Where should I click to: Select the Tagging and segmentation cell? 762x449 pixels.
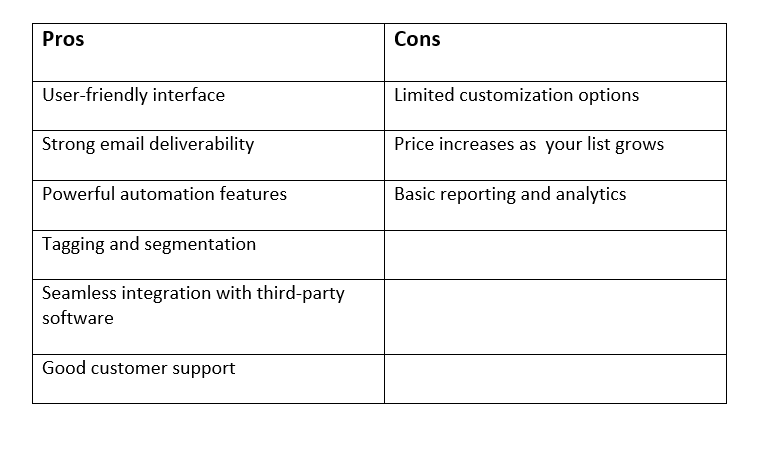(208, 255)
